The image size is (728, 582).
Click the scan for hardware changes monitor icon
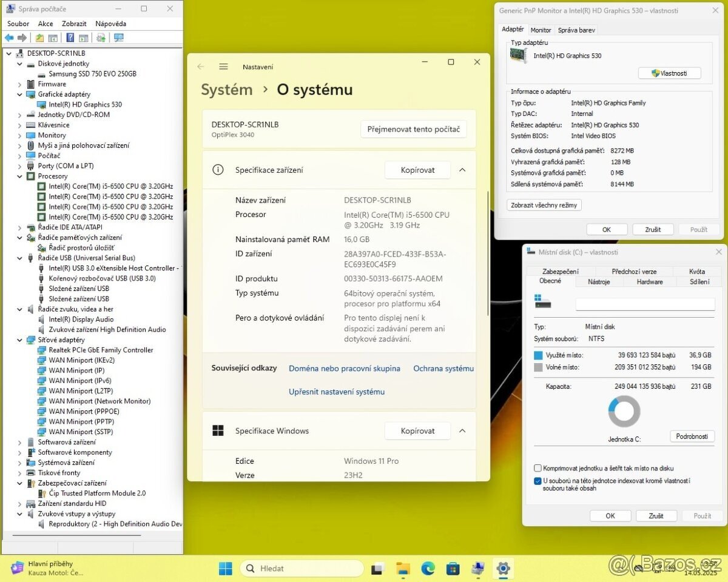(118, 38)
